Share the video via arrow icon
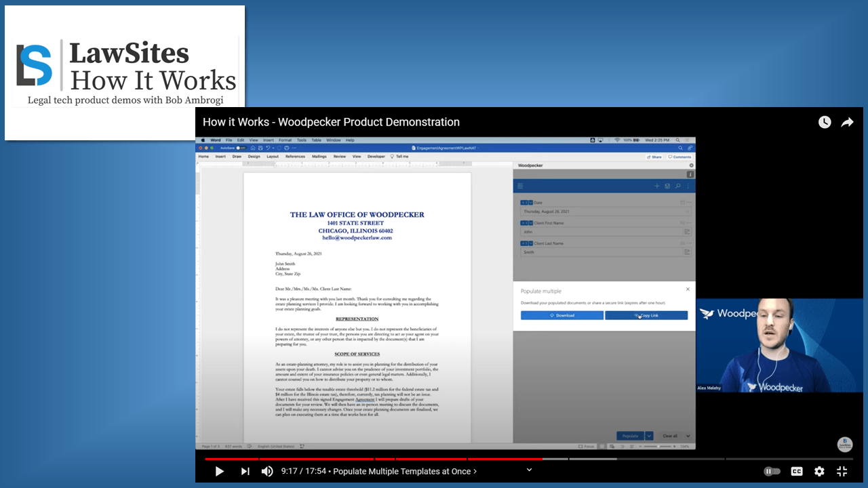Image resolution: width=868 pixels, height=488 pixels. coord(847,122)
